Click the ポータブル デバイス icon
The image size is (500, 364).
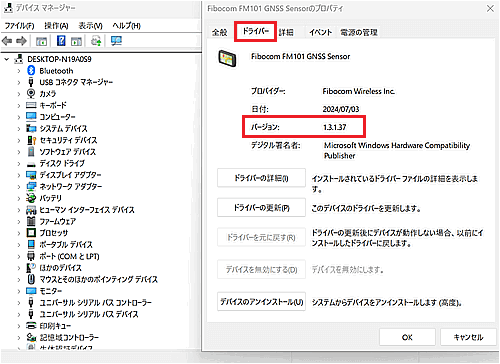[31, 244]
